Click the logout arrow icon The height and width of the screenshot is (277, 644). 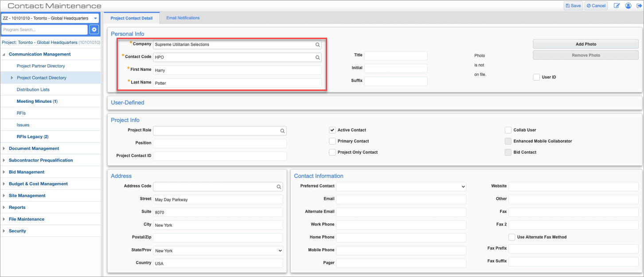pyautogui.click(x=639, y=6)
